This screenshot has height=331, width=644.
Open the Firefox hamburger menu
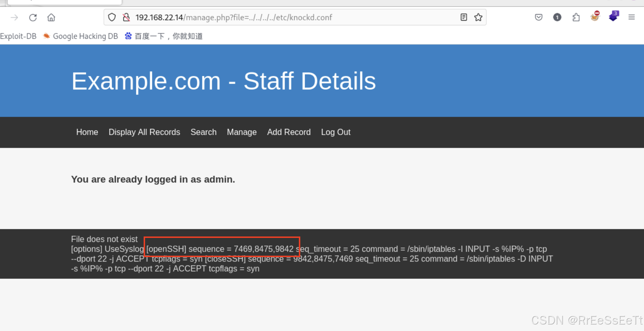tap(632, 17)
